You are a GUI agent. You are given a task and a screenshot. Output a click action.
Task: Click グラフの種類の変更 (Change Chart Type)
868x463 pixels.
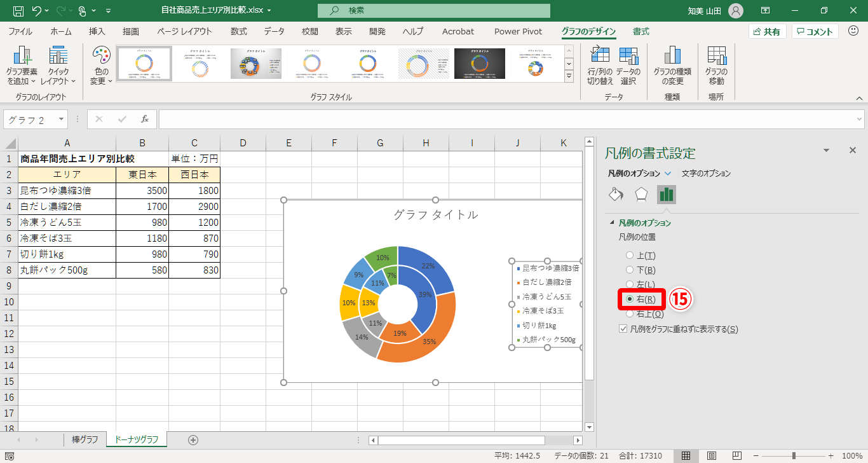tap(672, 66)
